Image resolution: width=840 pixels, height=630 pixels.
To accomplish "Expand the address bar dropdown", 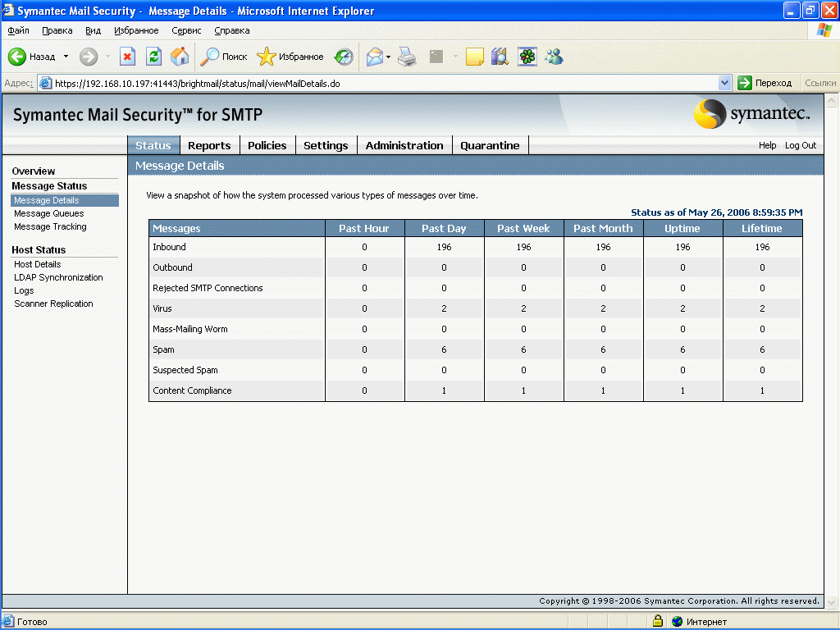I will 724,83.
